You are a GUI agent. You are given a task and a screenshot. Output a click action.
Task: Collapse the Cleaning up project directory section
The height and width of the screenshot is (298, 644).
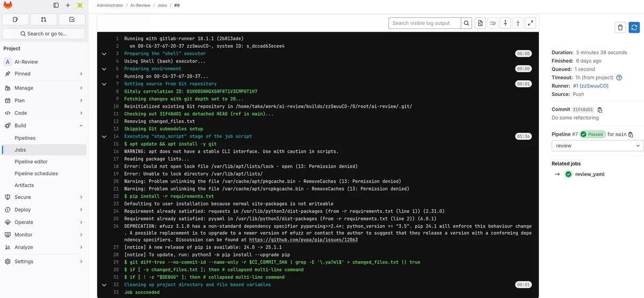coord(104,285)
